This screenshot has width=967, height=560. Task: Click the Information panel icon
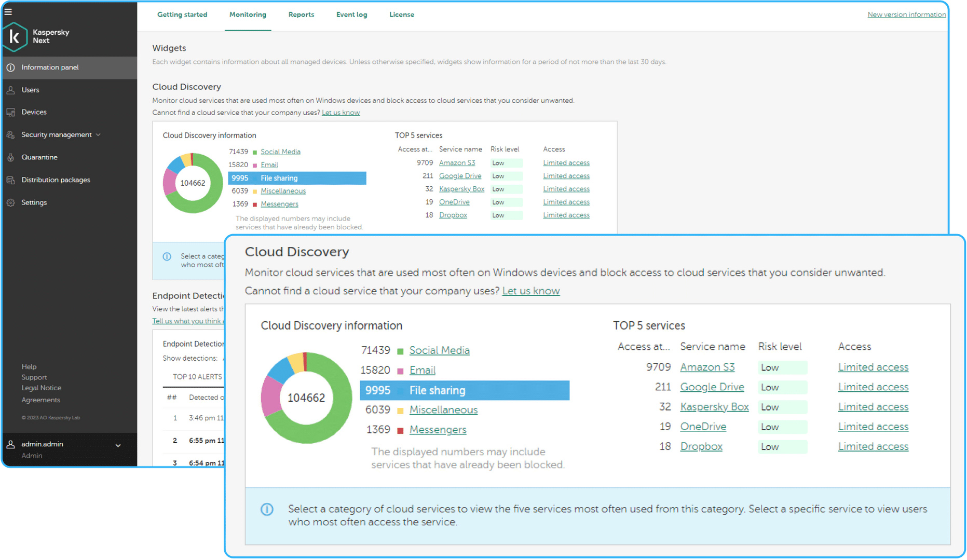click(11, 67)
